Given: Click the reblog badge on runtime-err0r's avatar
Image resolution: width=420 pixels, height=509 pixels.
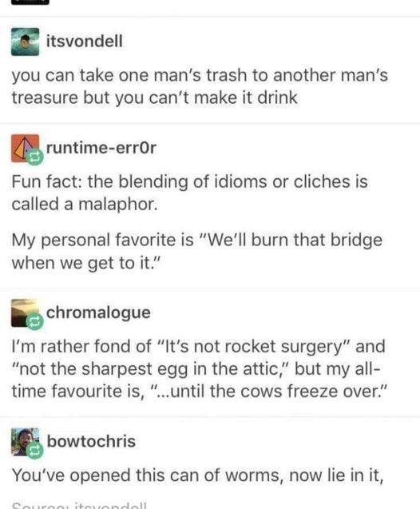Looking at the screenshot, I should point(34,157).
